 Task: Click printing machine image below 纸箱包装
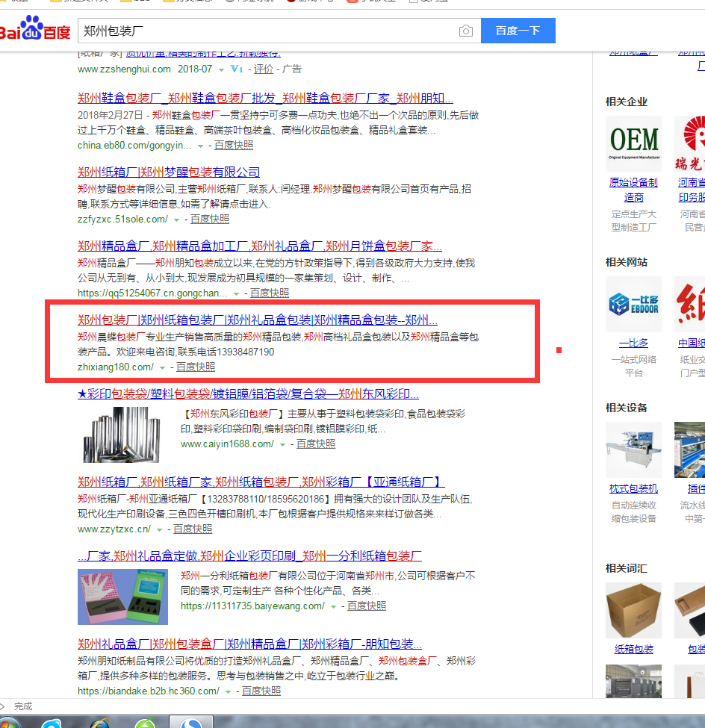pos(633,681)
